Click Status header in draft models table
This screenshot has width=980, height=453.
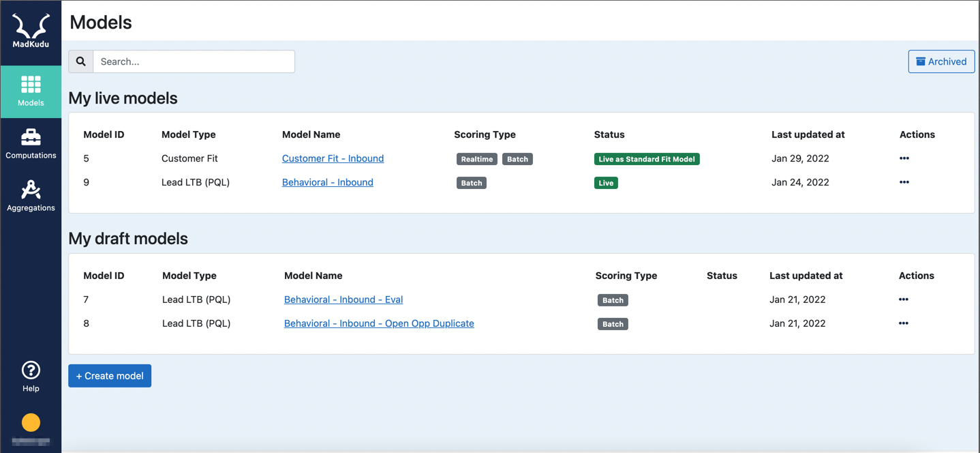tap(722, 276)
